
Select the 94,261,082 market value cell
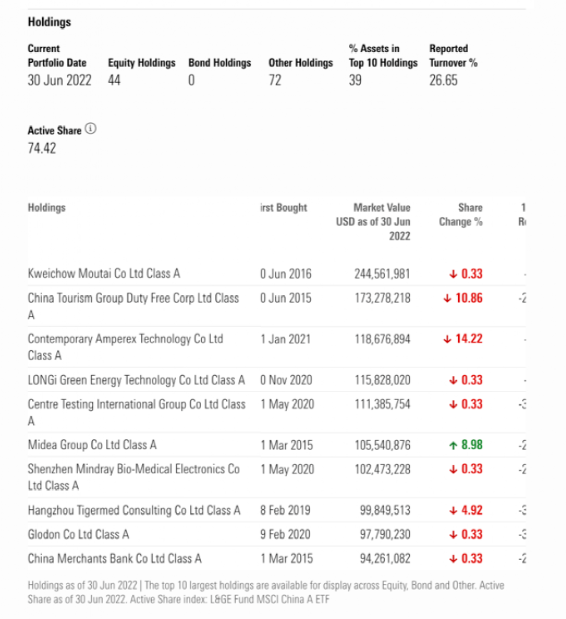tap(385, 559)
